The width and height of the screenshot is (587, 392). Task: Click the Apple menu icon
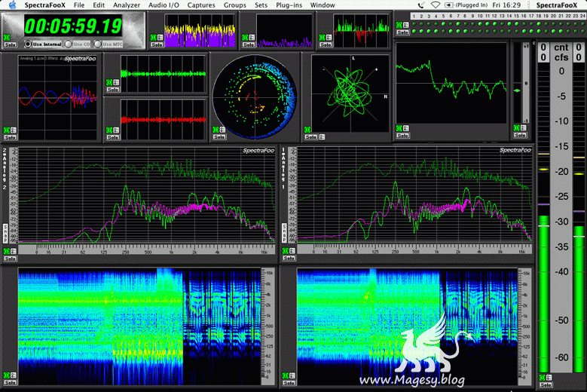coord(11,5)
